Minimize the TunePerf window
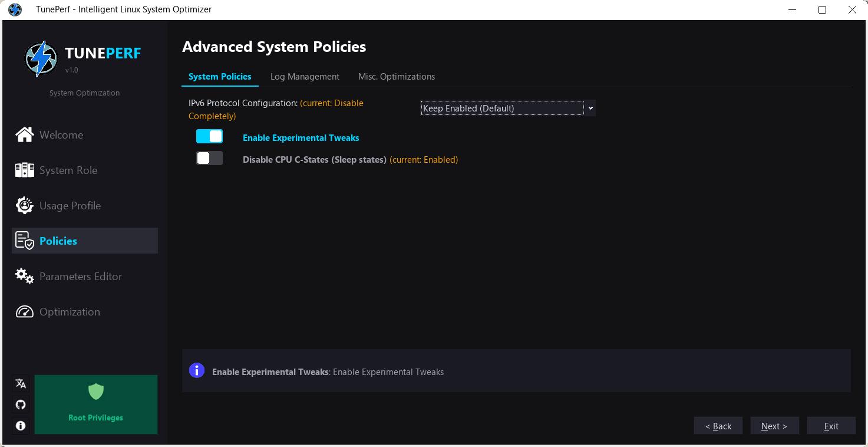 tap(793, 9)
